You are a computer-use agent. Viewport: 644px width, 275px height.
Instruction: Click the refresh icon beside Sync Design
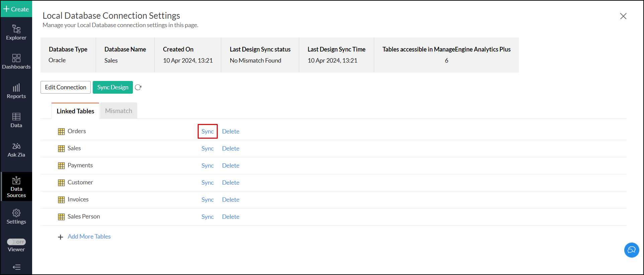pyautogui.click(x=138, y=87)
